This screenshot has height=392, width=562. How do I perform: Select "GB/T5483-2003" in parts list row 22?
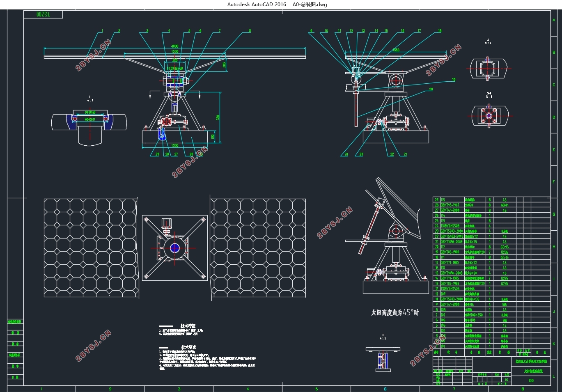[452, 236]
